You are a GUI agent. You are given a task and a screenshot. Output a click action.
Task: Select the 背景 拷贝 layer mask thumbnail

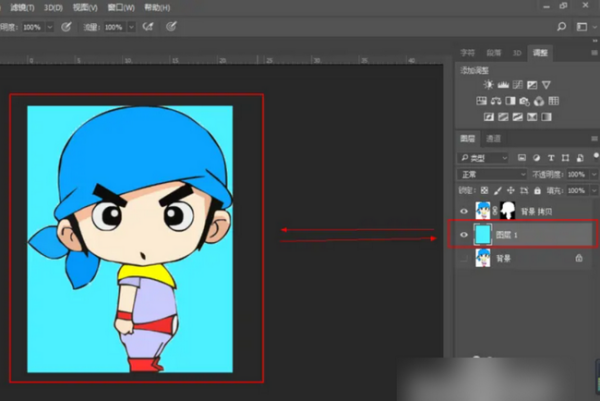507,211
